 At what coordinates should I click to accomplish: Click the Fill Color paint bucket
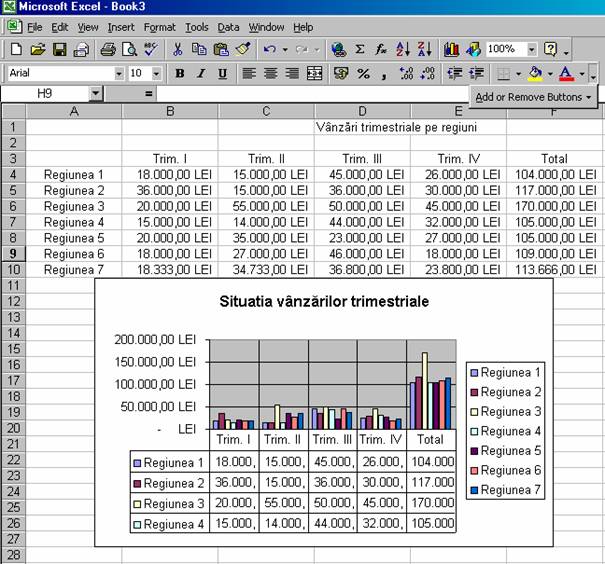(535, 73)
